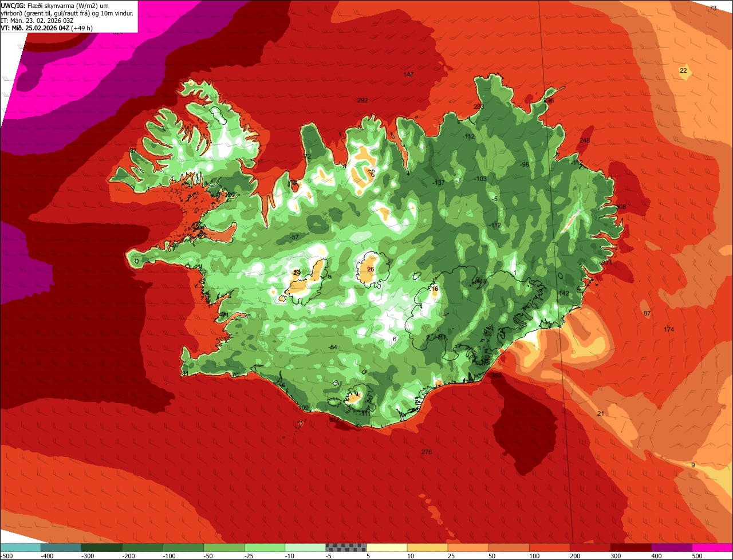Select the '22' value in the northeast sea
733x560 pixels.
pyautogui.click(x=683, y=70)
